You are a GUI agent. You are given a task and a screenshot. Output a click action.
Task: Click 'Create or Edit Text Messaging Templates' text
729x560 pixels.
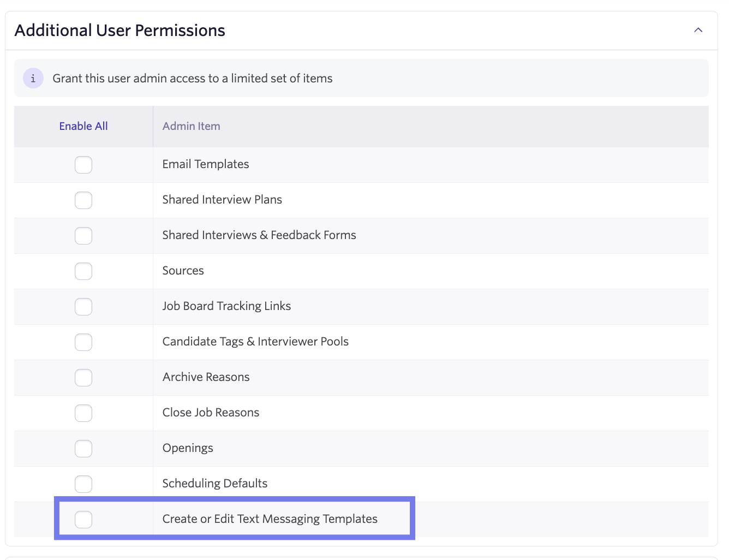[x=270, y=519]
